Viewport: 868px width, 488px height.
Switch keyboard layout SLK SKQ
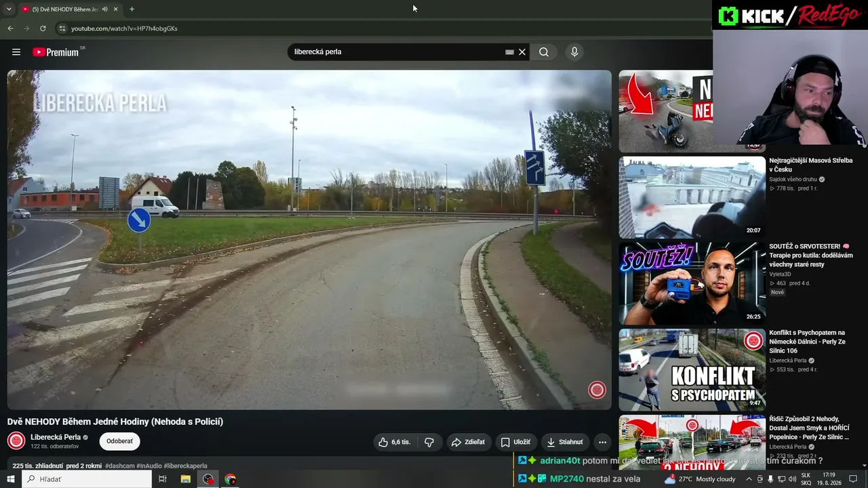tap(806, 479)
